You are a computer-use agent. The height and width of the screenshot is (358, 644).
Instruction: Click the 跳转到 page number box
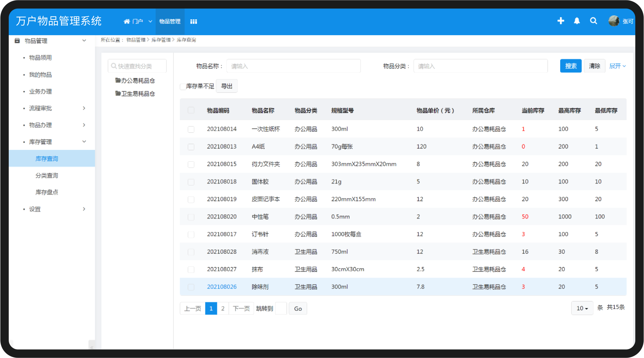[x=281, y=308]
